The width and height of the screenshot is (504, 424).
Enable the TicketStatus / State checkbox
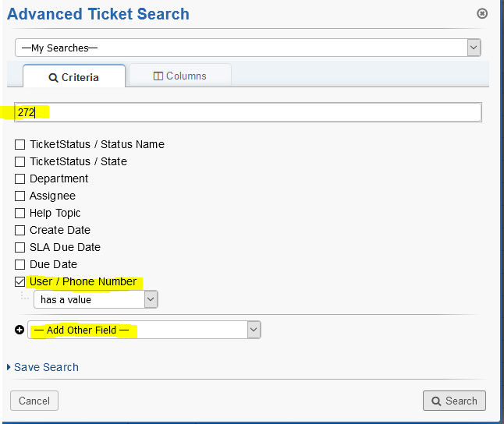20,161
